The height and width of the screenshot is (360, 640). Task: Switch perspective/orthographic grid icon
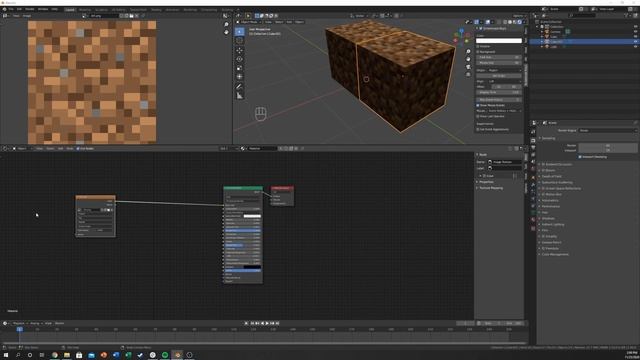[468, 75]
